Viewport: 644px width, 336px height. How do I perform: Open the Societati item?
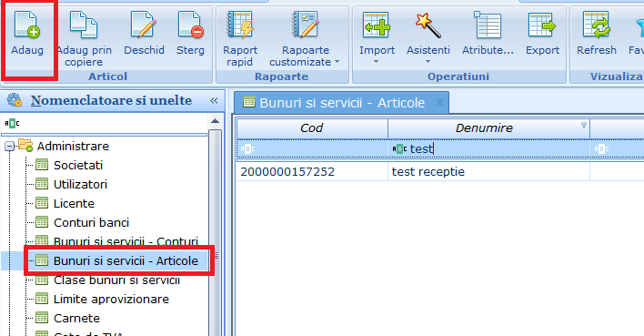78,165
